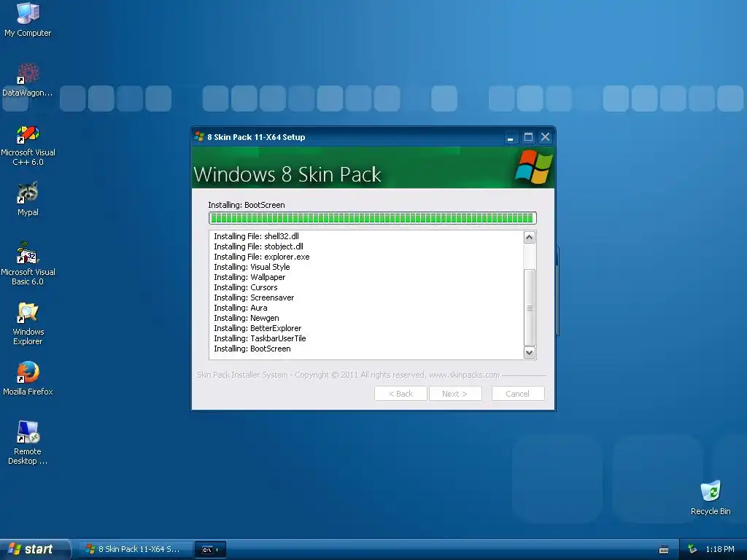Click the scroll down arrow in install log
The image size is (747, 560).
coord(530,352)
